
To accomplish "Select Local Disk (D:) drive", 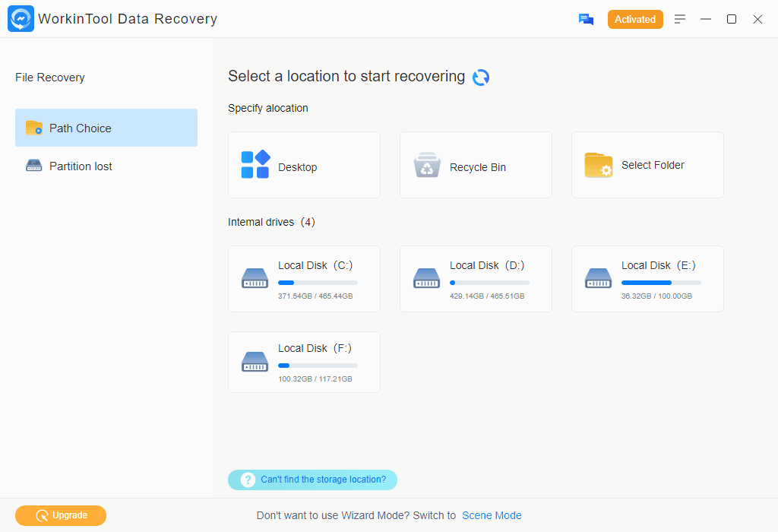I will pyautogui.click(x=476, y=278).
